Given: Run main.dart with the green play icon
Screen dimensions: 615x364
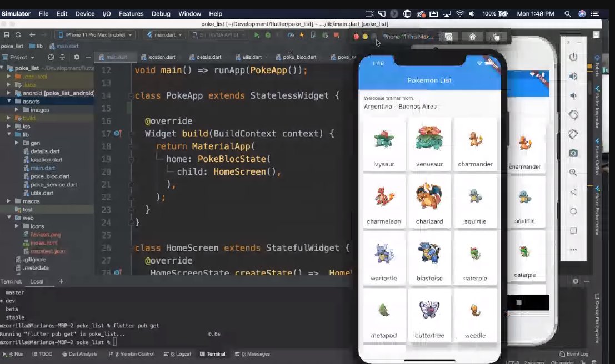Looking at the screenshot, I should click(257, 35).
